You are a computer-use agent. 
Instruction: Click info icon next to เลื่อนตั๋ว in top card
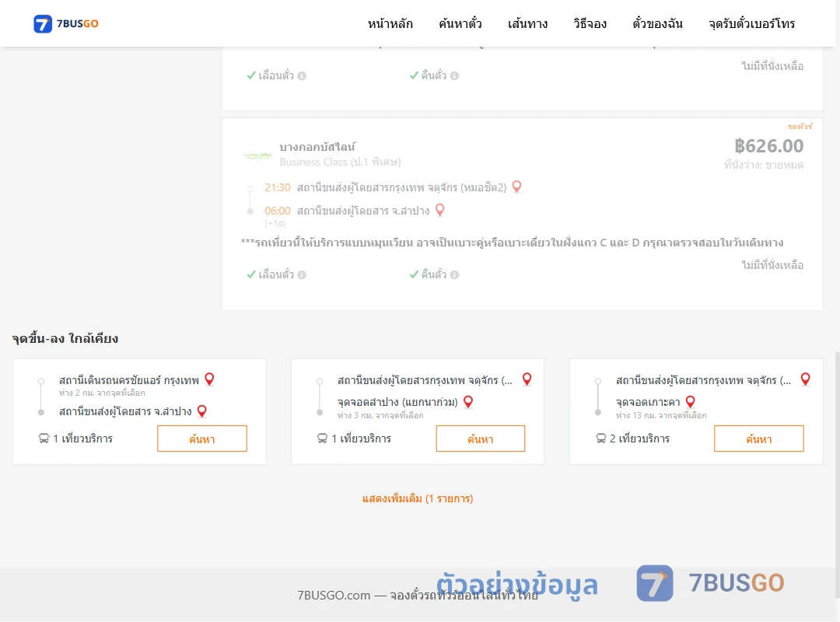click(x=302, y=75)
